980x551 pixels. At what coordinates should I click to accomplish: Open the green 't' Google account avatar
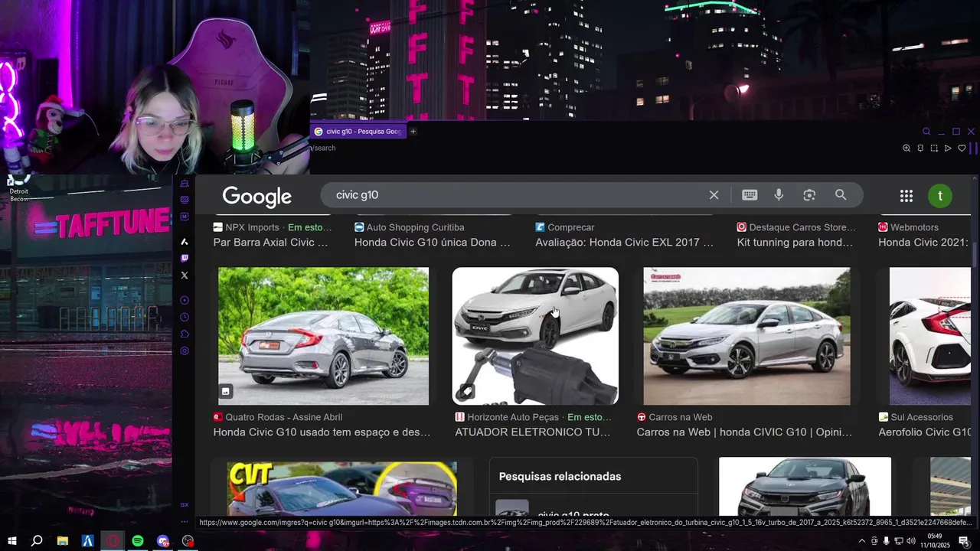pos(940,196)
